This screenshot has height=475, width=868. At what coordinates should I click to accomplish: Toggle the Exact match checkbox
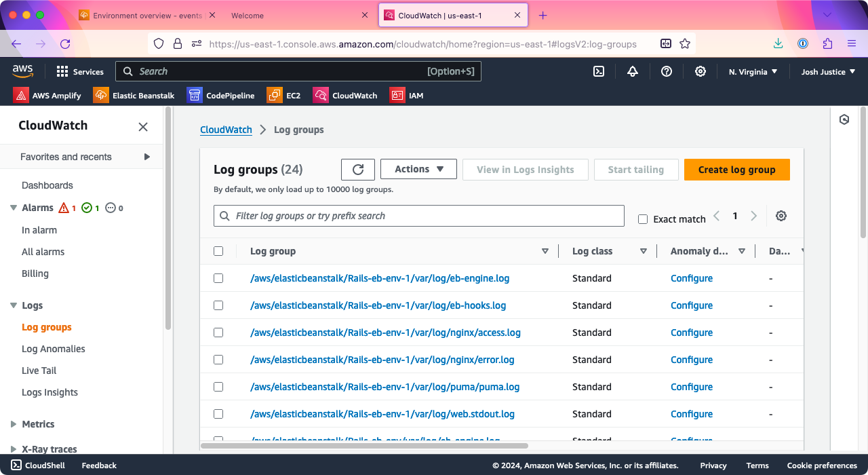coord(643,219)
